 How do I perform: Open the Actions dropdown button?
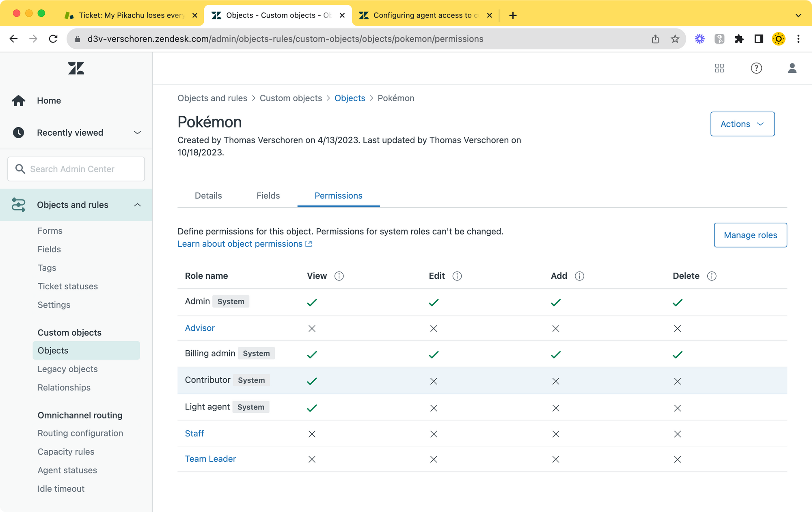pos(742,124)
